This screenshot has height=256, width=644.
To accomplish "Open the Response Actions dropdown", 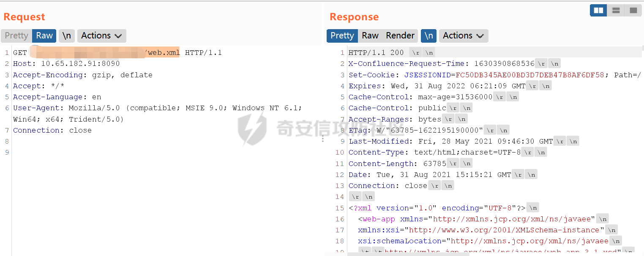I will tap(463, 36).
